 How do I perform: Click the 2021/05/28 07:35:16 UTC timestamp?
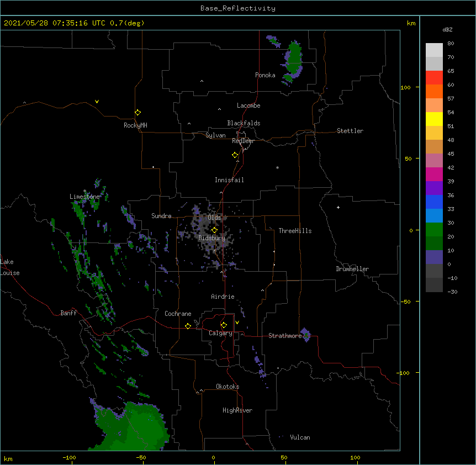(x=54, y=23)
